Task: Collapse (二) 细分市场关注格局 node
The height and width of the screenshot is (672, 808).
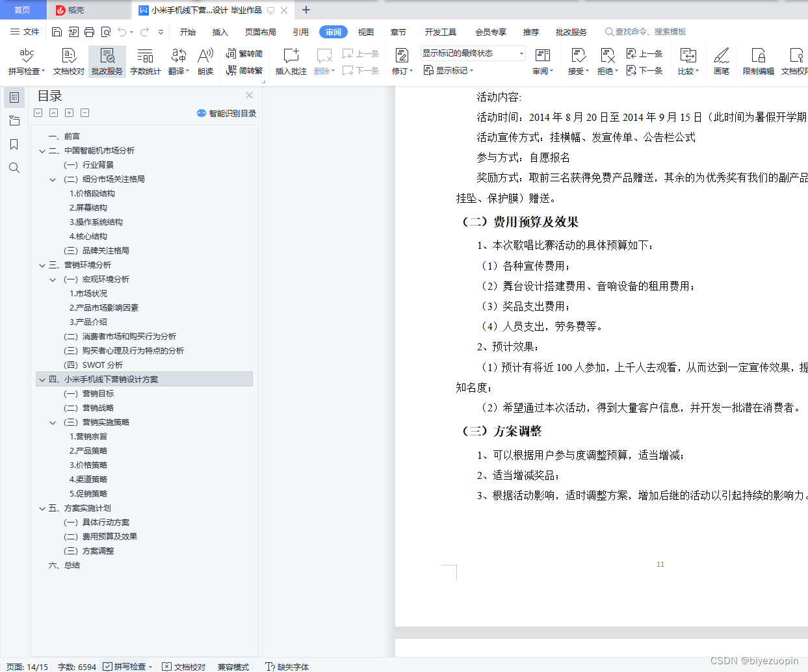Action: click(53, 179)
